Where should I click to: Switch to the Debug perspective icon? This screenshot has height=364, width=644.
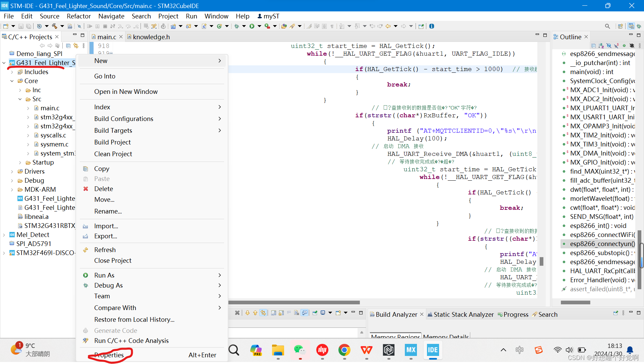click(x=639, y=26)
